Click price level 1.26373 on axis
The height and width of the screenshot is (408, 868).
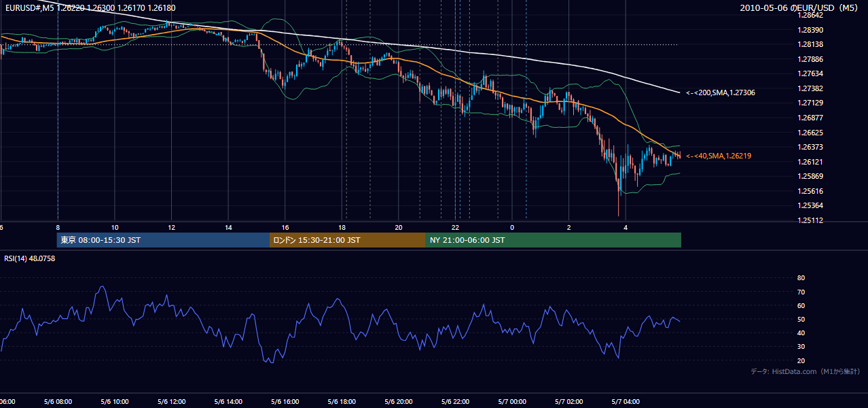pos(810,147)
